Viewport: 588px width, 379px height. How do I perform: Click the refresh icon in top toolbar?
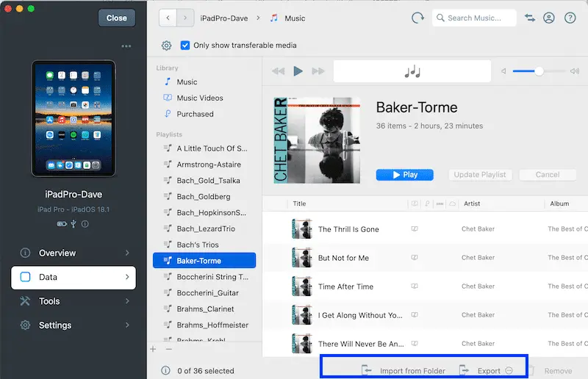417,18
